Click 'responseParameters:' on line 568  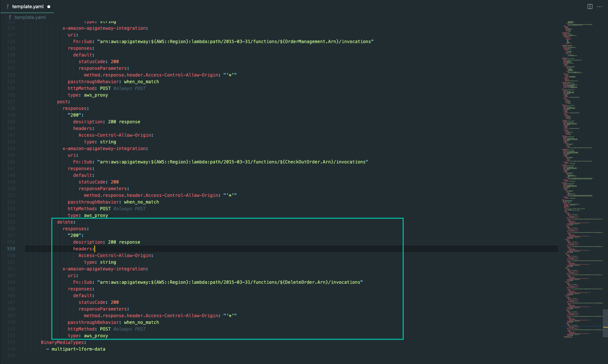click(104, 309)
